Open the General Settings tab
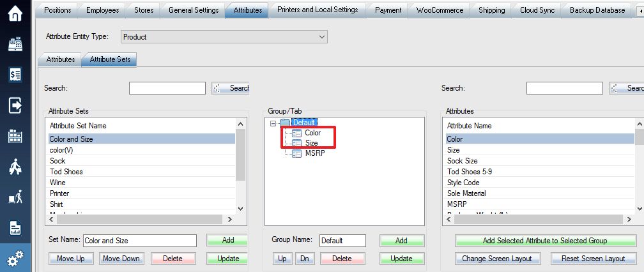 pos(194,10)
